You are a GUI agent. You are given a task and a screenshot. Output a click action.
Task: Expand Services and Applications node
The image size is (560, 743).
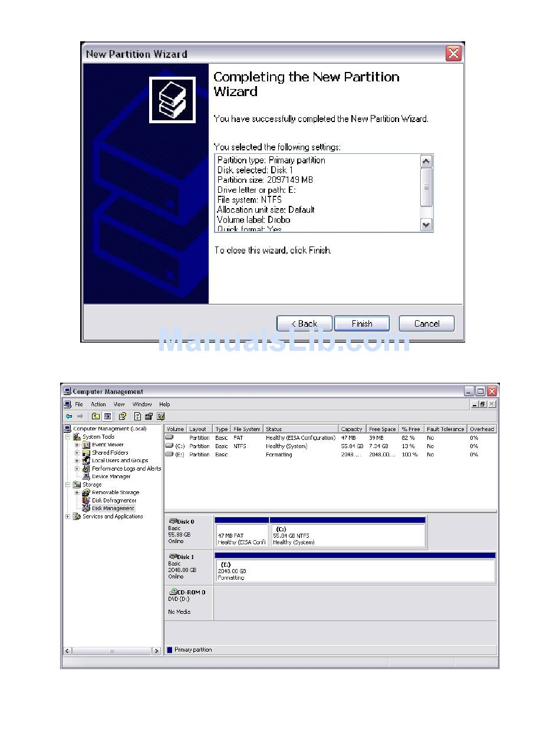click(68, 517)
